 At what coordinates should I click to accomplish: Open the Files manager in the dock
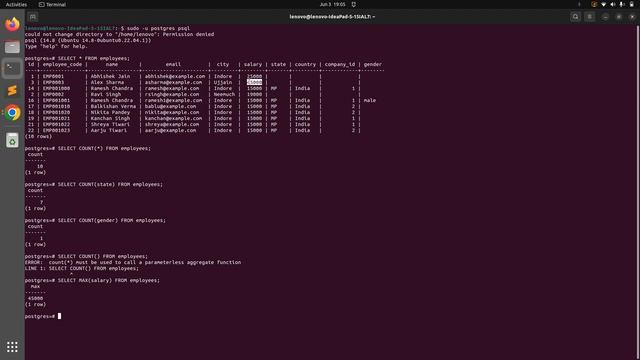(x=12, y=47)
